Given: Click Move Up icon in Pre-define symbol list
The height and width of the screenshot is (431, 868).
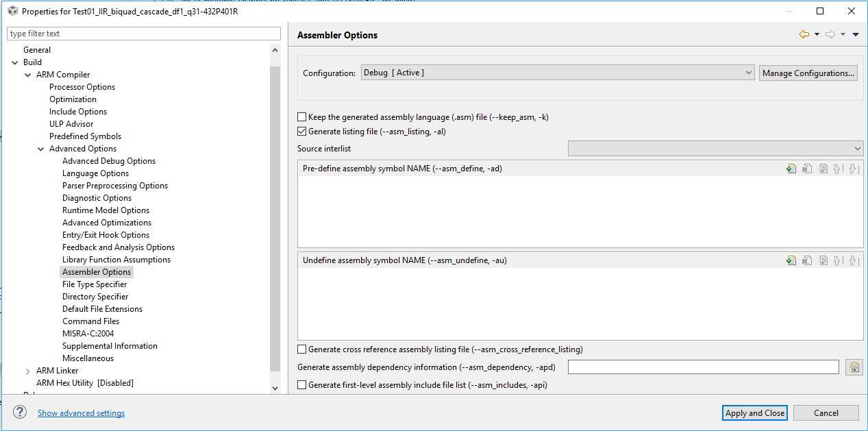Looking at the screenshot, I should tap(838, 169).
